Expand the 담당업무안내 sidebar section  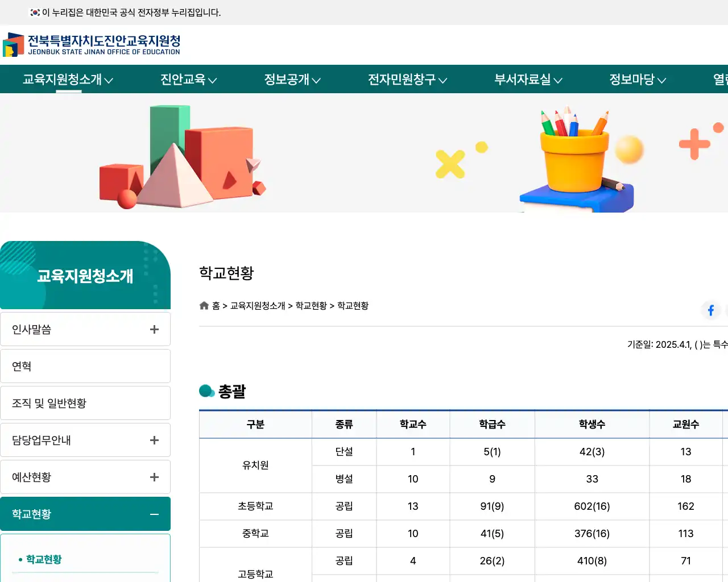[154, 439]
